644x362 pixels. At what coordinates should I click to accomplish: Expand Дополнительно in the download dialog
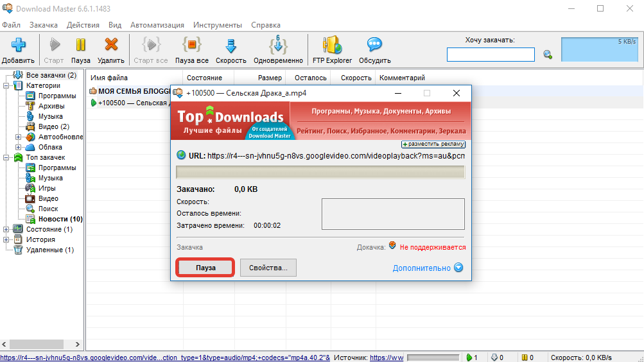point(428,268)
